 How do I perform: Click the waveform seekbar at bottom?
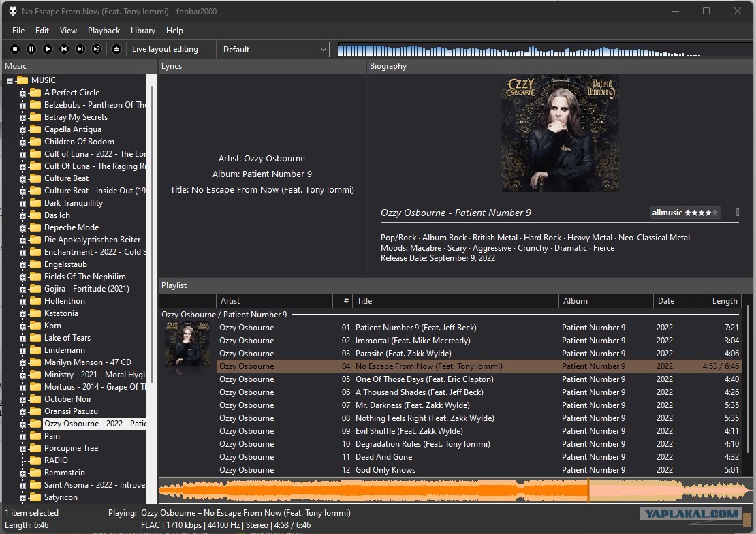tap(456, 491)
